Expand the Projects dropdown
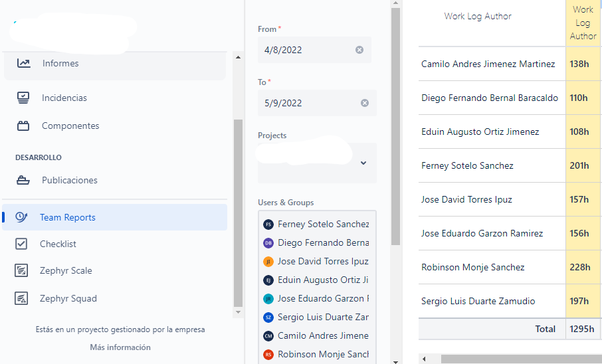602x364 pixels. point(363,163)
